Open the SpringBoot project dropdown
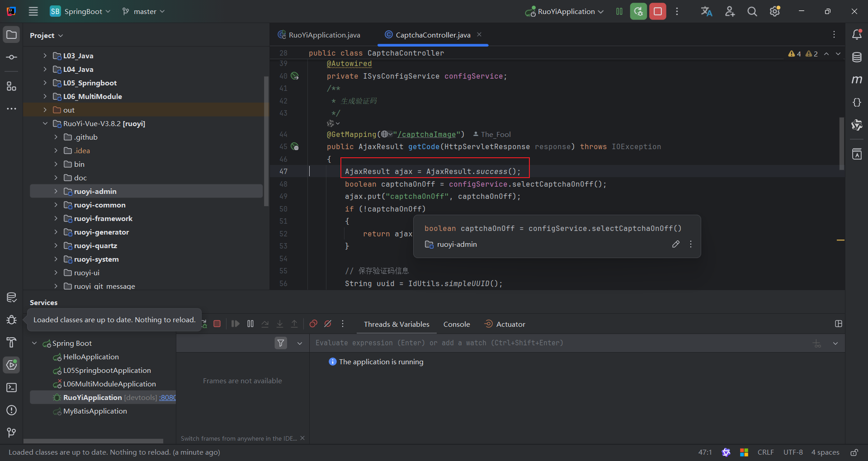 pyautogui.click(x=80, y=11)
